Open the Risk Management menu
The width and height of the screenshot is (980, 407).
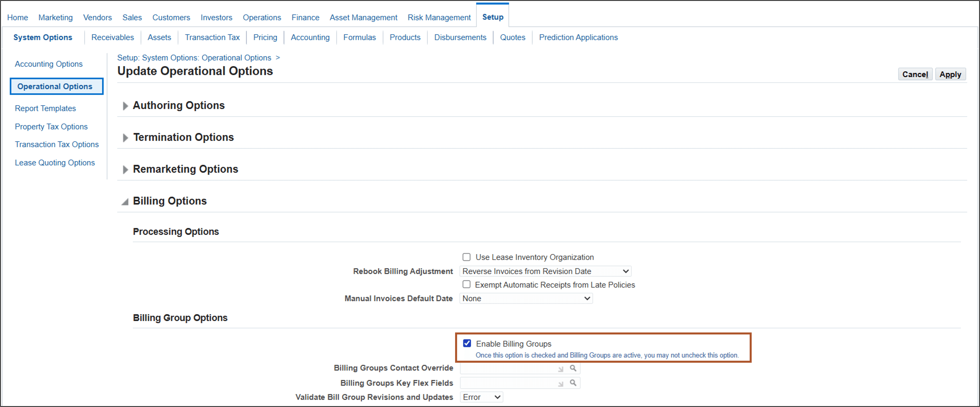pyautogui.click(x=439, y=17)
